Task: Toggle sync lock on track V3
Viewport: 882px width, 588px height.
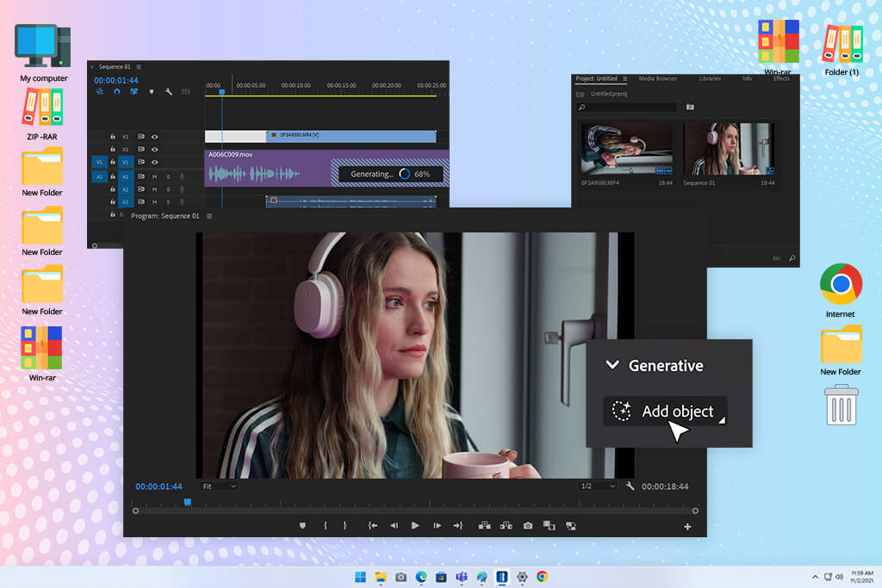Action: tap(141, 137)
